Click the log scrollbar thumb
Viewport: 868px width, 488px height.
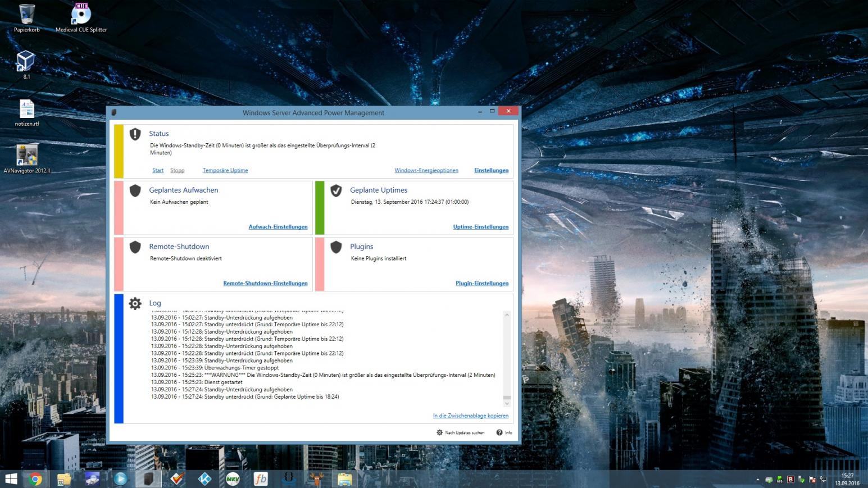pos(507,397)
